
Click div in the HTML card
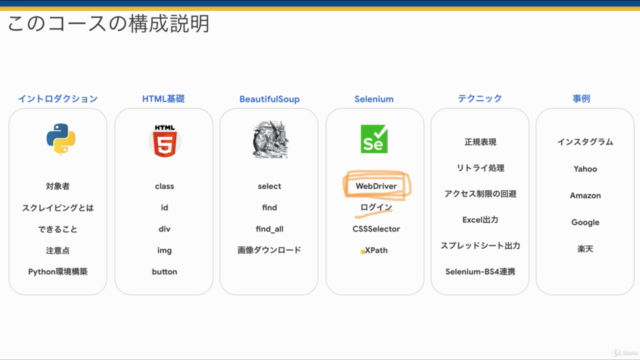(164, 229)
